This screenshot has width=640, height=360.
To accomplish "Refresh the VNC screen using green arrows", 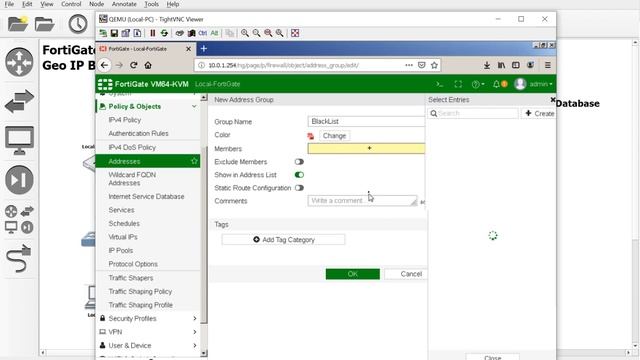I will pyautogui.click(x=164, y=33).
